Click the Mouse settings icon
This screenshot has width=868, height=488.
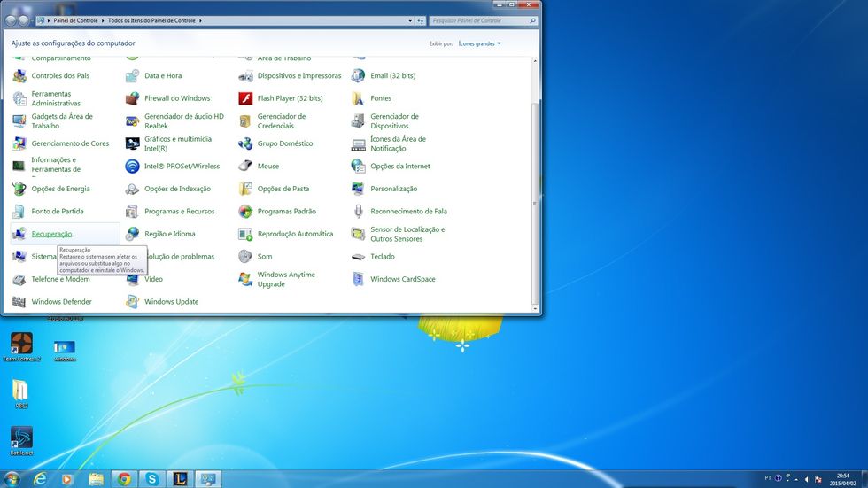click(245, 167)
